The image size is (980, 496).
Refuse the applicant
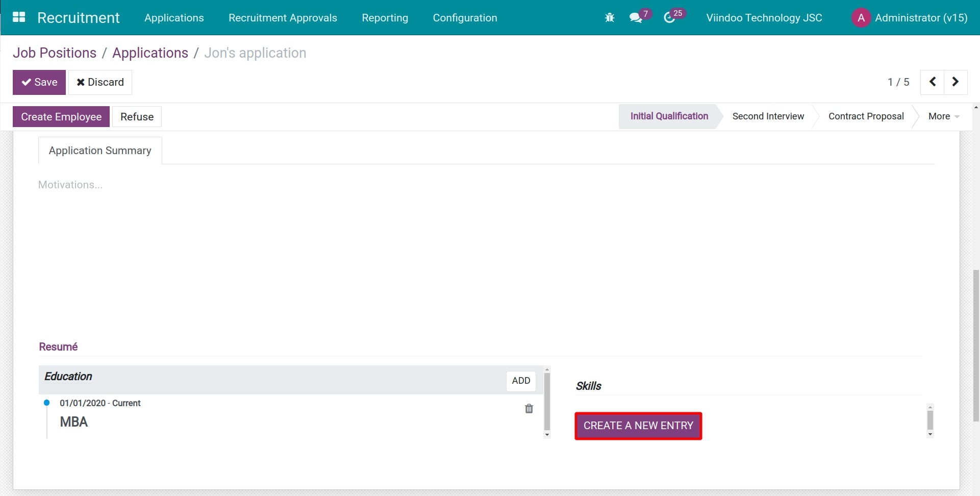[x=136, y=116]
